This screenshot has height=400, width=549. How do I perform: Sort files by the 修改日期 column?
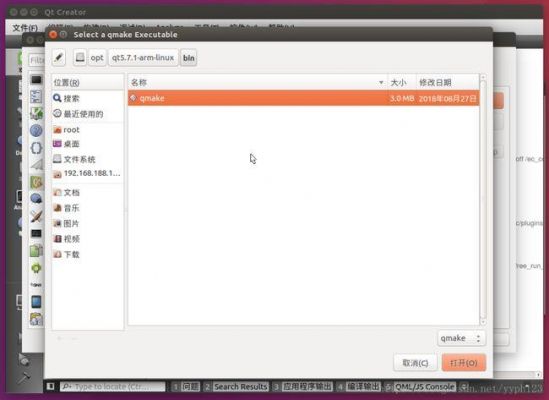point(447,82)
